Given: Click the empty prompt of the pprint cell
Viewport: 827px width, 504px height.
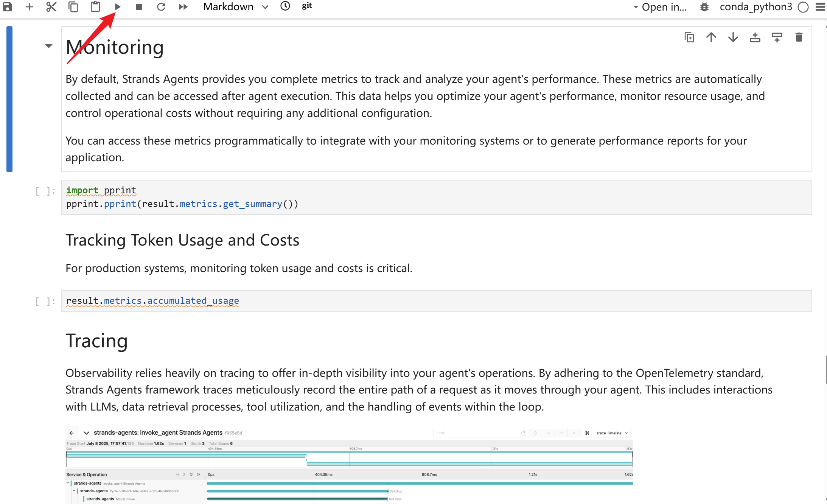Looking at the screenshot, I should point(45,191).
